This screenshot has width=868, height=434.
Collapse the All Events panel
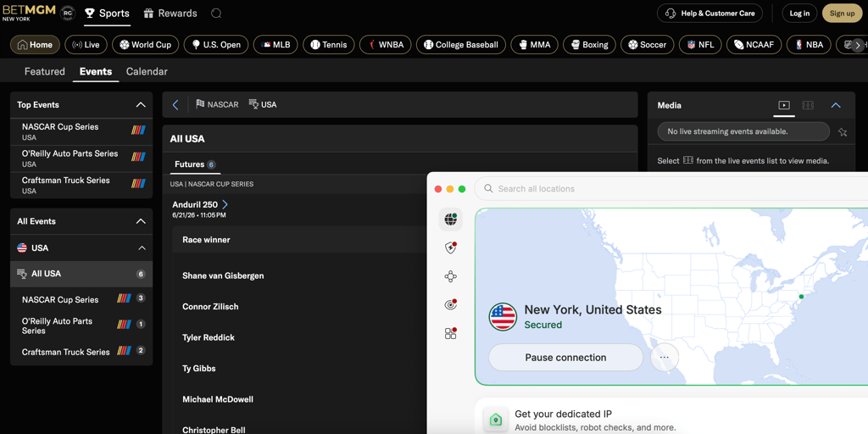(142, 221)
